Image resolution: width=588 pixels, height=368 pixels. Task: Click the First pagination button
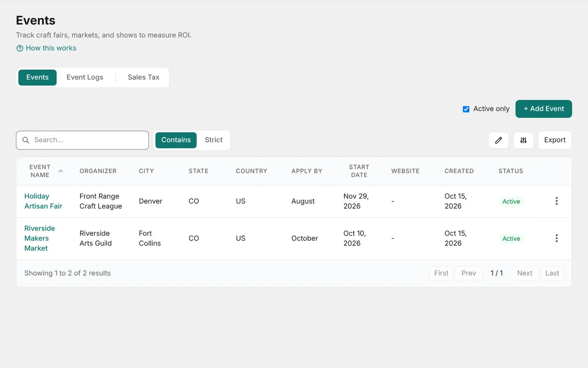pos(441,273)
